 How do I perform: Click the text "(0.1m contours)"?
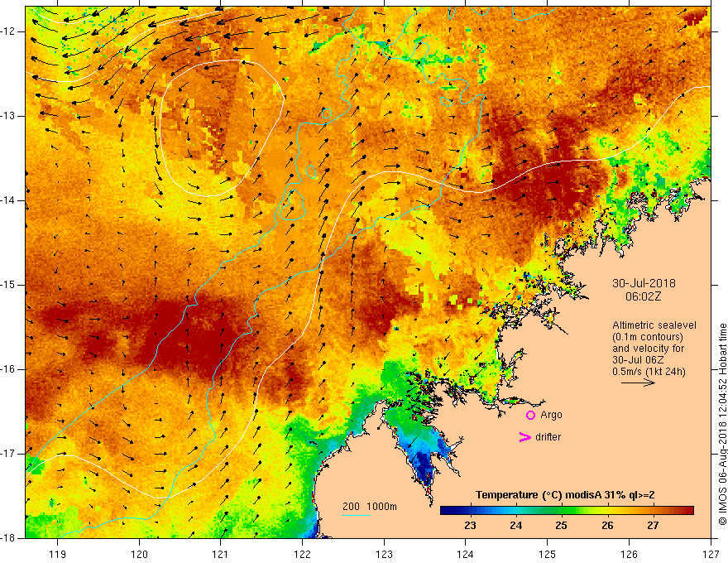(648, 337)
